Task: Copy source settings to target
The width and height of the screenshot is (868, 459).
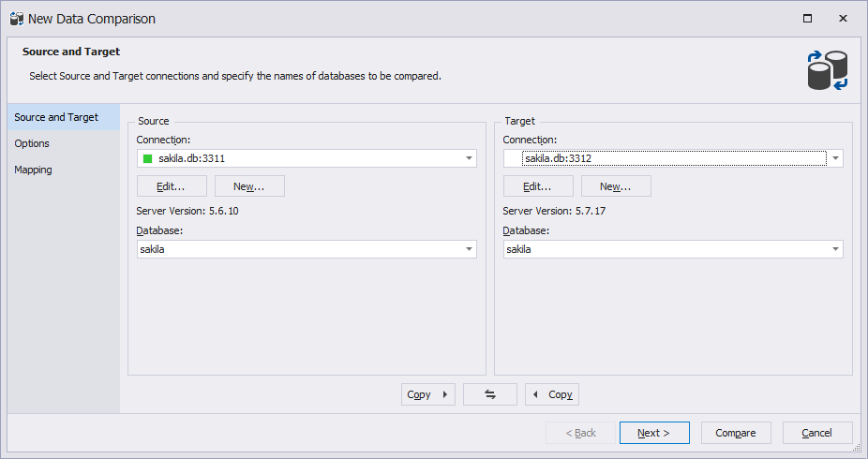Action: pos(428,394)
